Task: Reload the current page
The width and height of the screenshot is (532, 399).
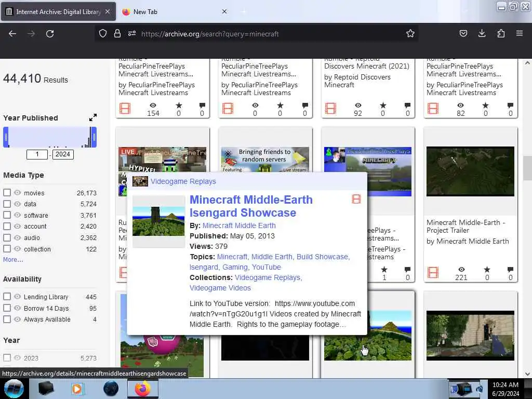Action: 50,34
